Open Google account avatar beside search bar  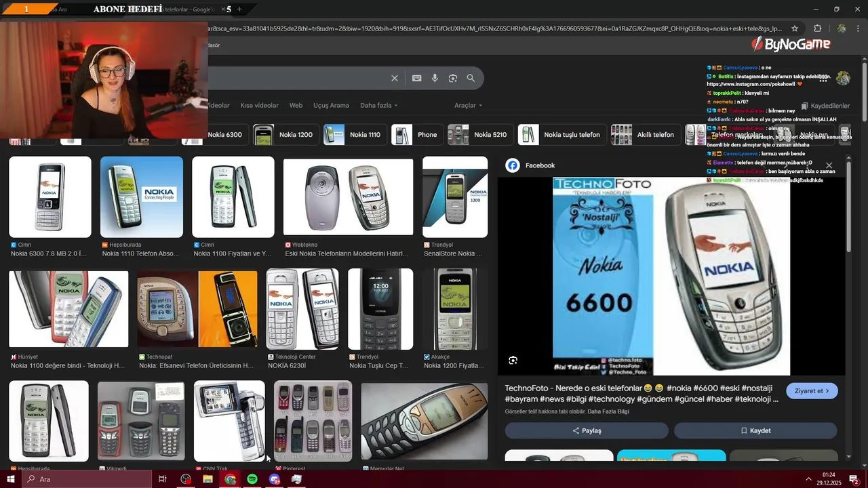coord(843,78)
